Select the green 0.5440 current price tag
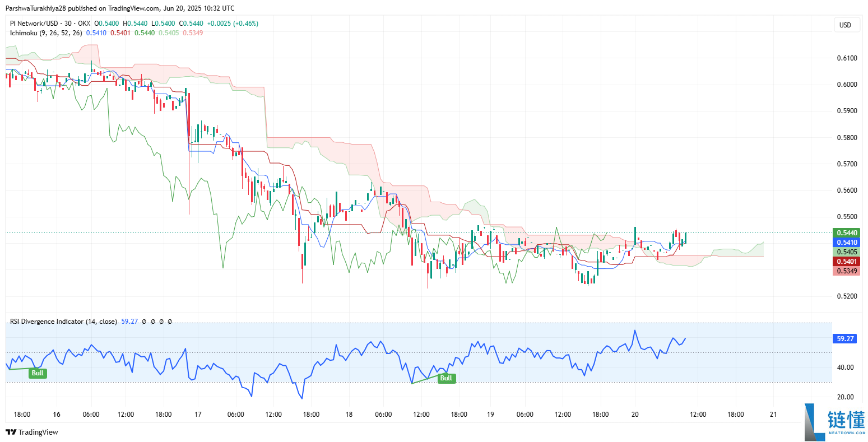The width and height of the screenshot is (868, 442). click(847, 232)
